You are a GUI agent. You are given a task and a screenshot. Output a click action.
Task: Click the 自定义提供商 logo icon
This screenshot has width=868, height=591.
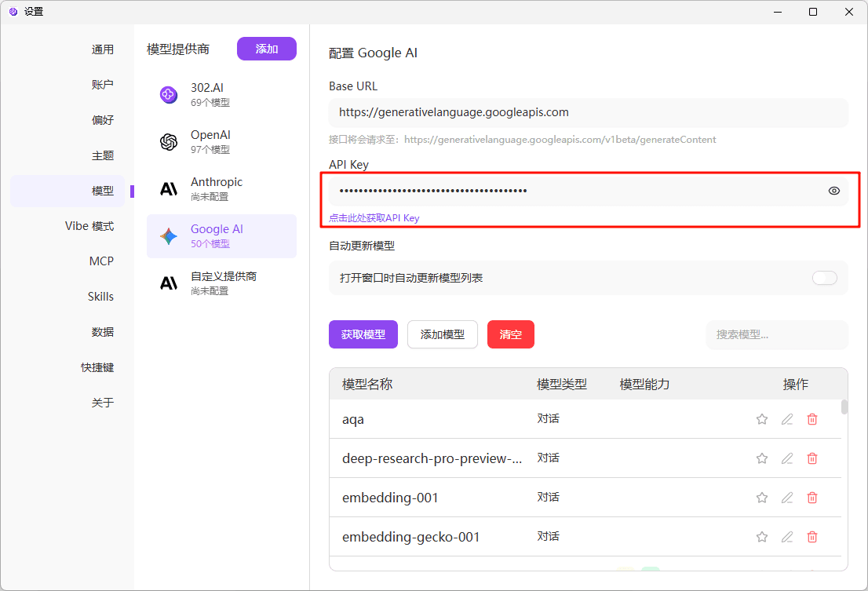[169, 283]
